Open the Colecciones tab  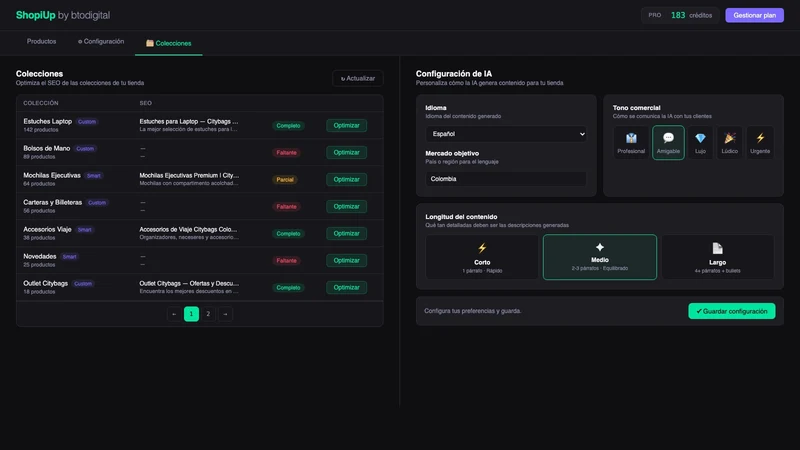[168, 43]
